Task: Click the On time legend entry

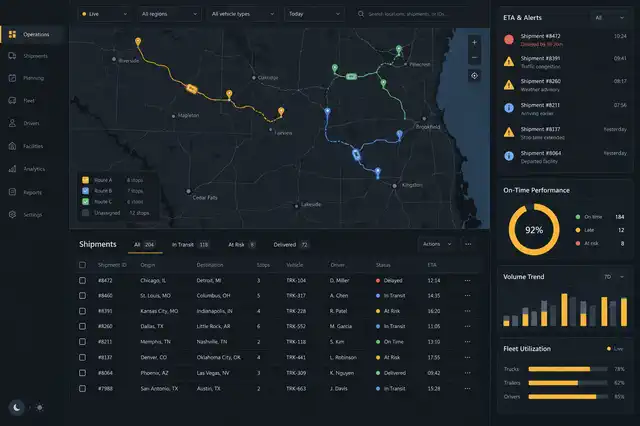Action: point(600,217)
